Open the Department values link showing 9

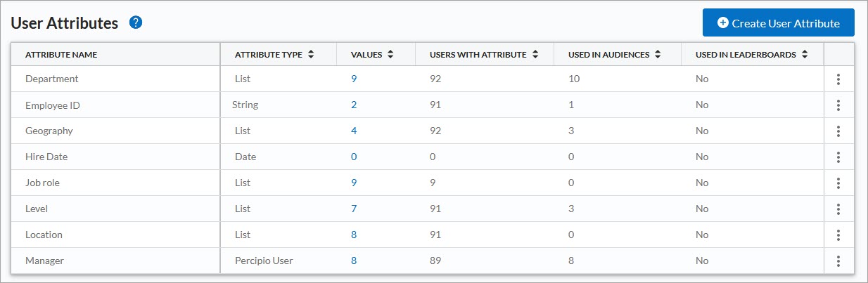(354, 79)
